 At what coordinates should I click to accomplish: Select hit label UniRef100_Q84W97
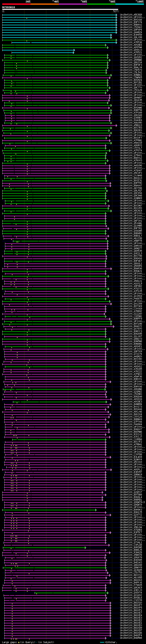pyautogui.click(x=131, y=98)
